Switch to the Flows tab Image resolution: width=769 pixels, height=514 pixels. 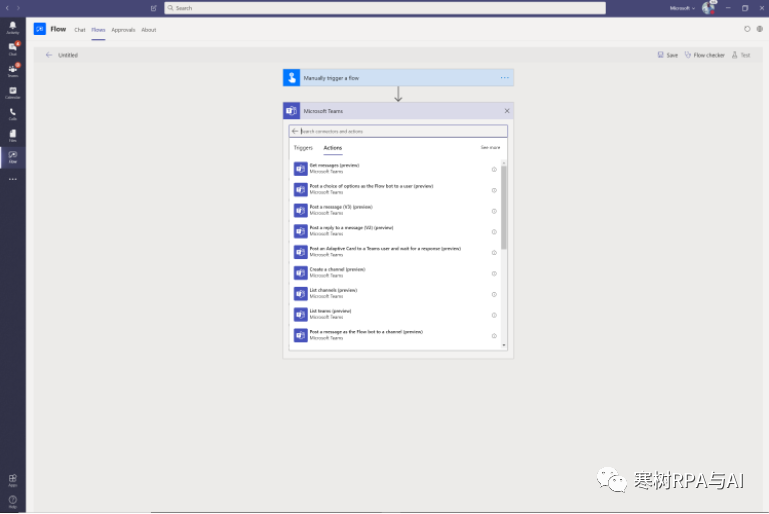pyautogui.click(x=98, y=30)
